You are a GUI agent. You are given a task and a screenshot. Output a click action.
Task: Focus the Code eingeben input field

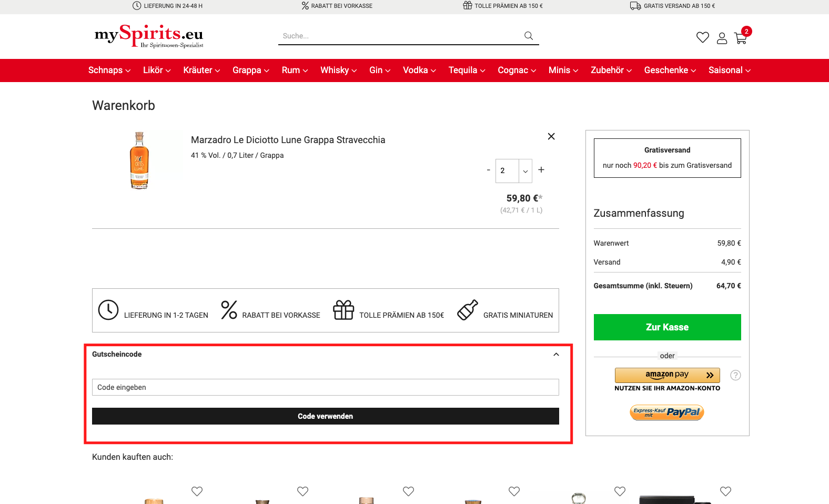tap(325, 387)
